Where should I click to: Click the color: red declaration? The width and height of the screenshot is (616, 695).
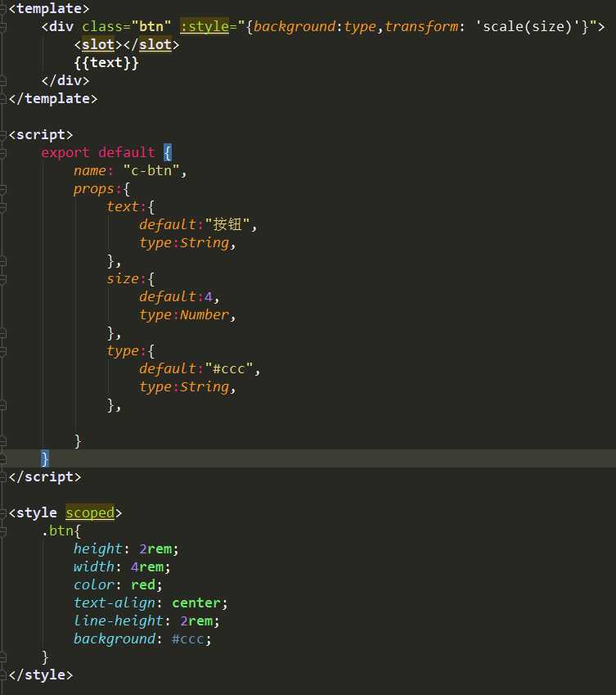(x=118, y=585)
